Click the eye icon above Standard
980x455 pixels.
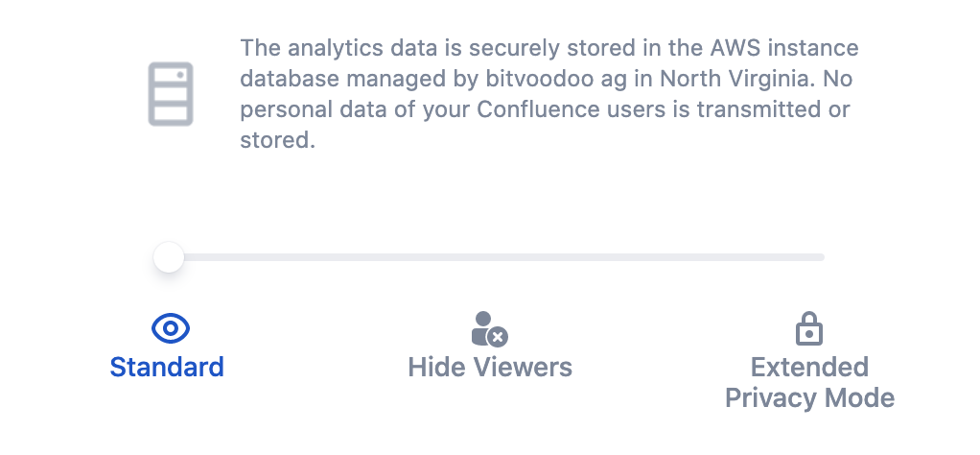click(171, 329)
